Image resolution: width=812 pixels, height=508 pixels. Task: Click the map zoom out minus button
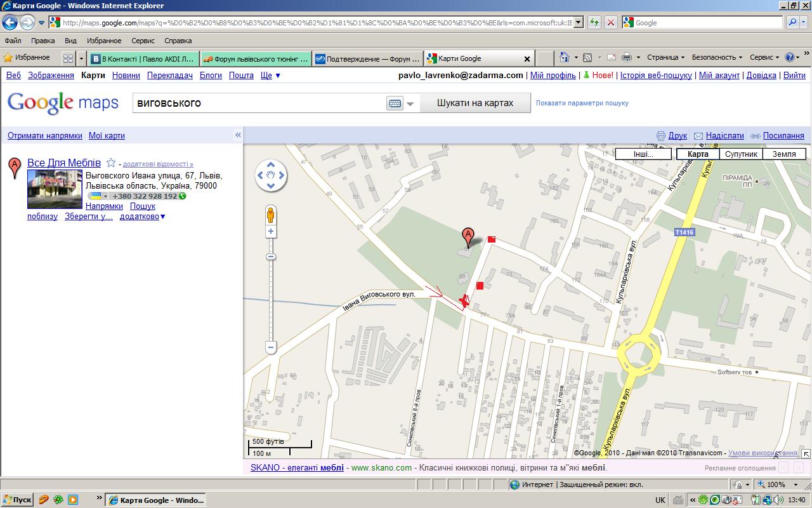tap(271, 347)
